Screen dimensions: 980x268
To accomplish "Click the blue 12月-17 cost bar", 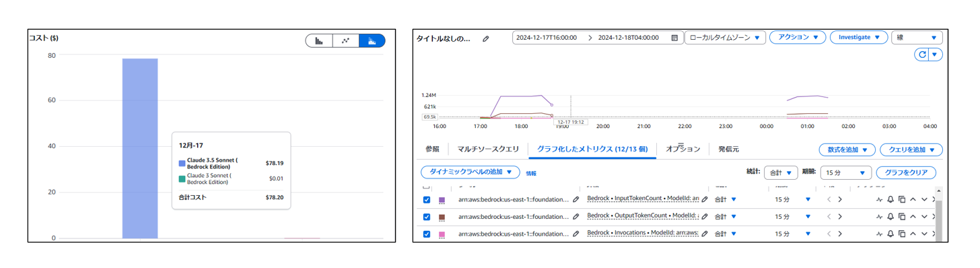I will (140, 148).
